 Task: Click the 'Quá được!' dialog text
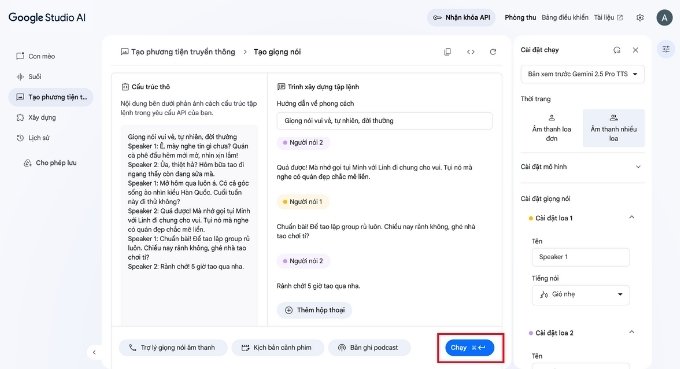click(374, 172)
